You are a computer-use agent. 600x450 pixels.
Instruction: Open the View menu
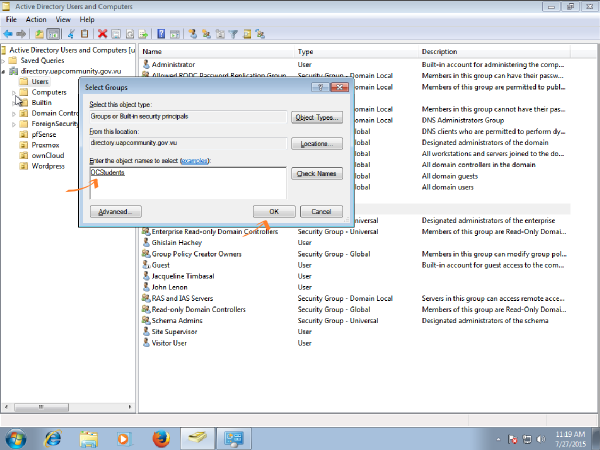[63, 20]
